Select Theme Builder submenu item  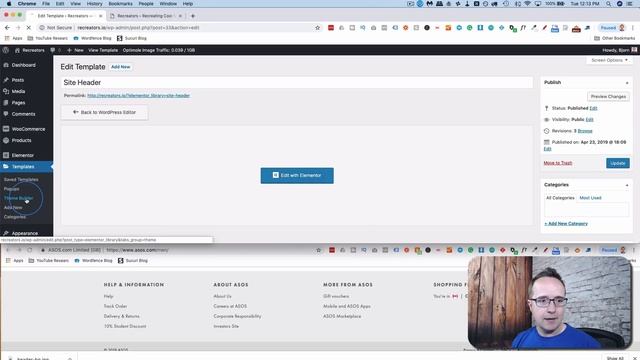click(x=18, y=198)
